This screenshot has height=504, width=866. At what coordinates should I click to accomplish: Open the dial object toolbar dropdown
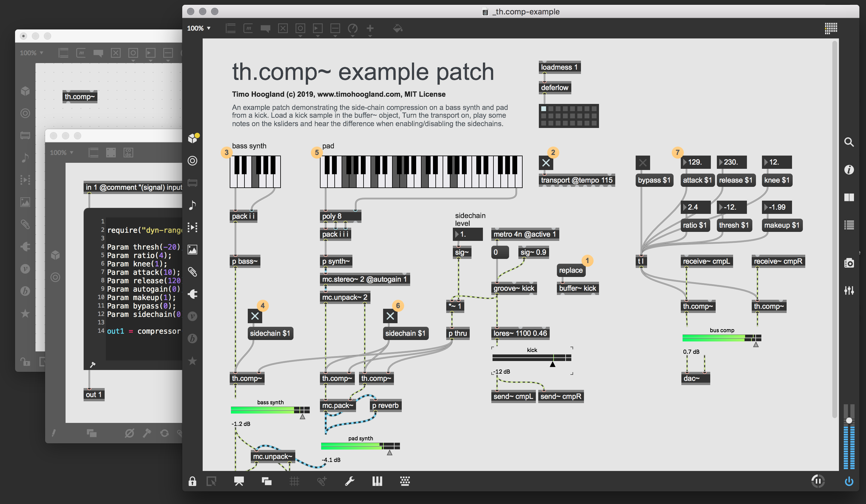tap(353, 29)
